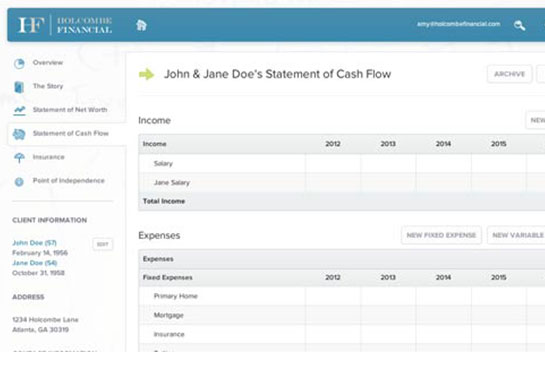Screen dimensions: 545x370
Task: Click the Point of Independence icon
Action: coord(19,181)
